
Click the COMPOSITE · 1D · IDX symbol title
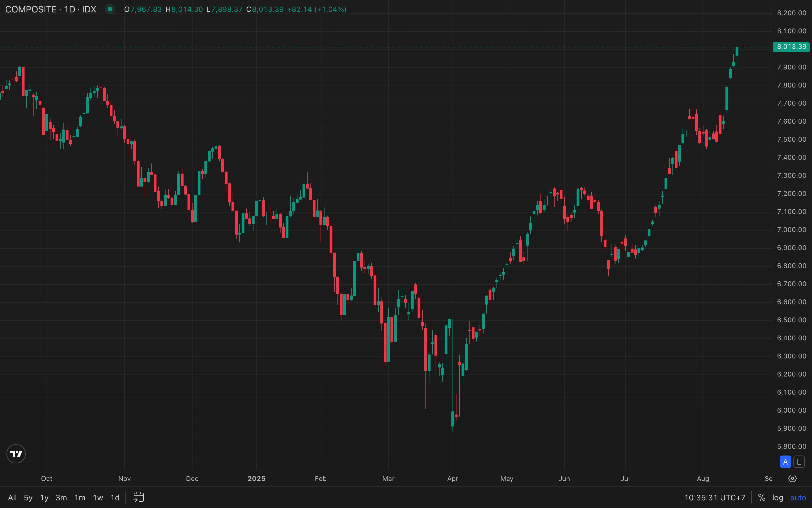[x=51, y=9]
